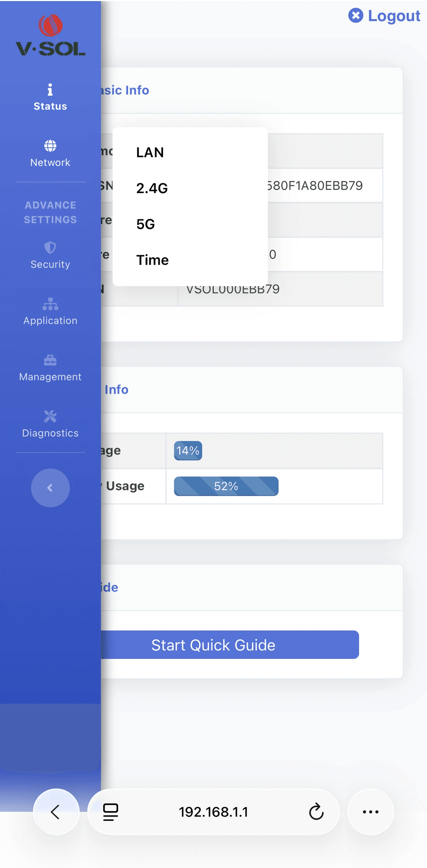This screenshot has height=868, width=427.
Task: Open the Network globe icon
Action: (x=50, y=146)
